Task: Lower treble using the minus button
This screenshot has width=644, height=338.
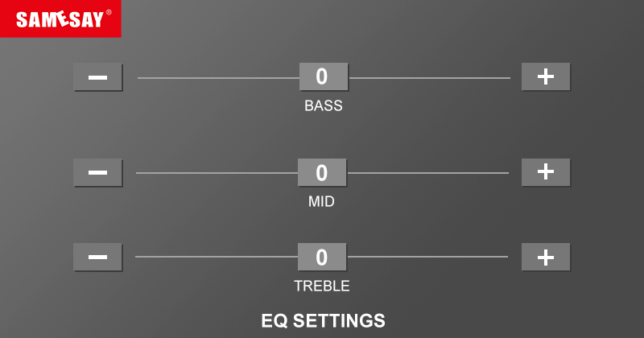Action: pos(97,257)
